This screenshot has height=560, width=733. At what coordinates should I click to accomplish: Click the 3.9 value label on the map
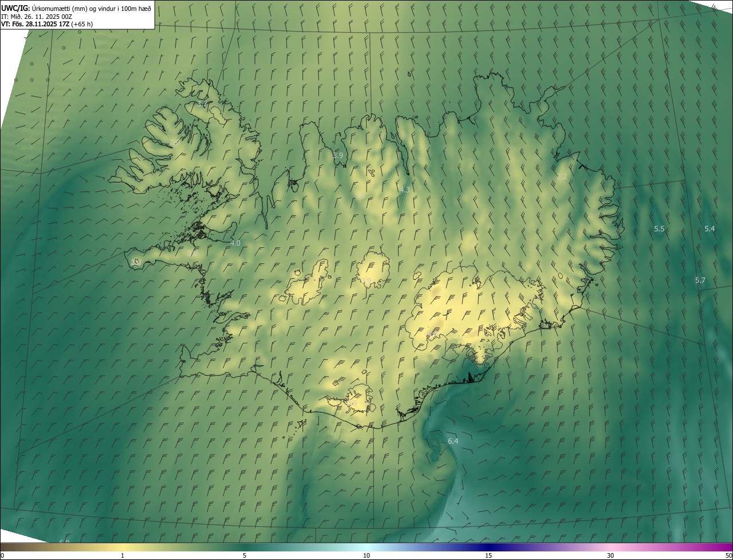[338, 155]
